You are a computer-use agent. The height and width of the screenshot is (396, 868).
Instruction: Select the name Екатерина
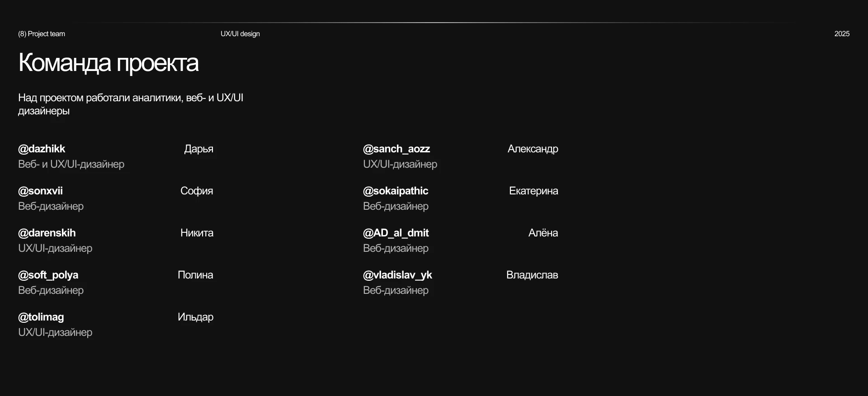[x=533, y=191]
